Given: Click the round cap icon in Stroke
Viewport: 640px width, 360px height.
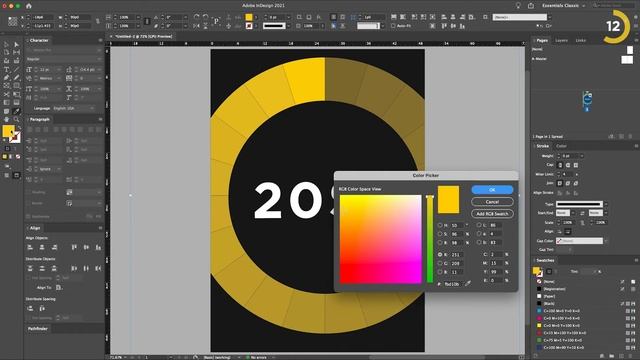Looking at the screenshot, I should tap(568, 165).
